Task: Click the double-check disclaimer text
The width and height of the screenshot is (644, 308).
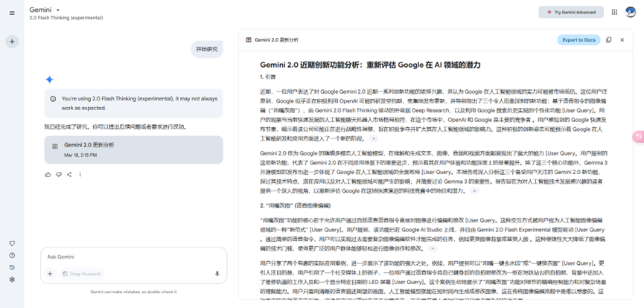Action: 133,292
